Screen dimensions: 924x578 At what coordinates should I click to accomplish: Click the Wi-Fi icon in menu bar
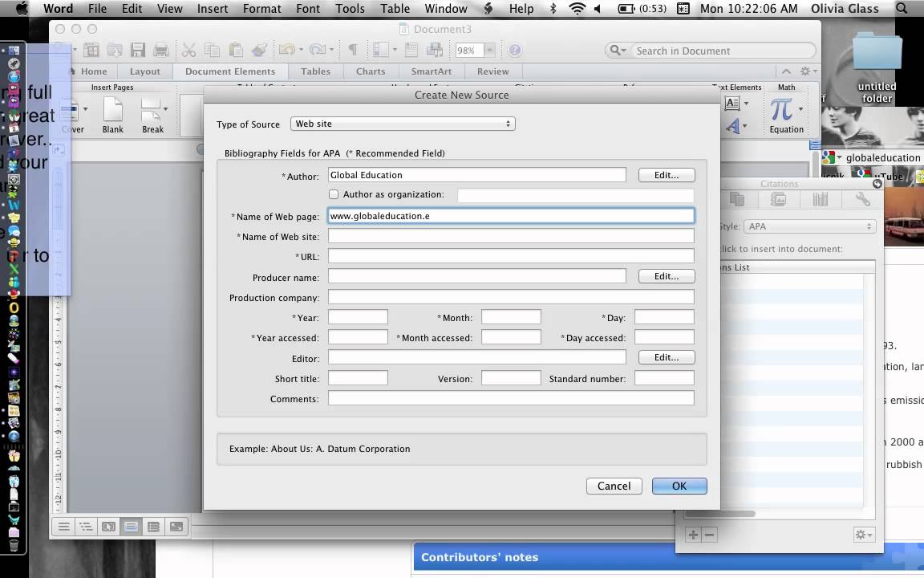point(577,8)
